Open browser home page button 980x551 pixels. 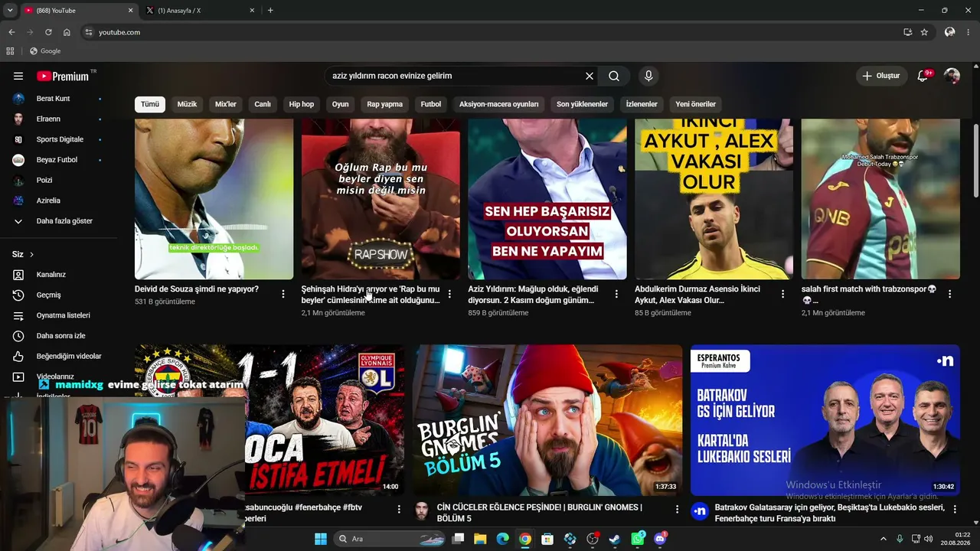67,32
